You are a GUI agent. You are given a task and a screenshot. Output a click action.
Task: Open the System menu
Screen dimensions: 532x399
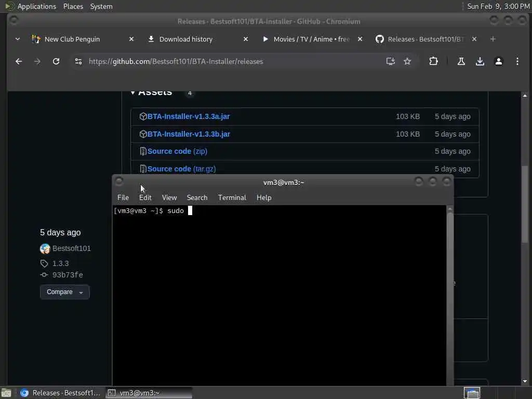coord(101,6)
